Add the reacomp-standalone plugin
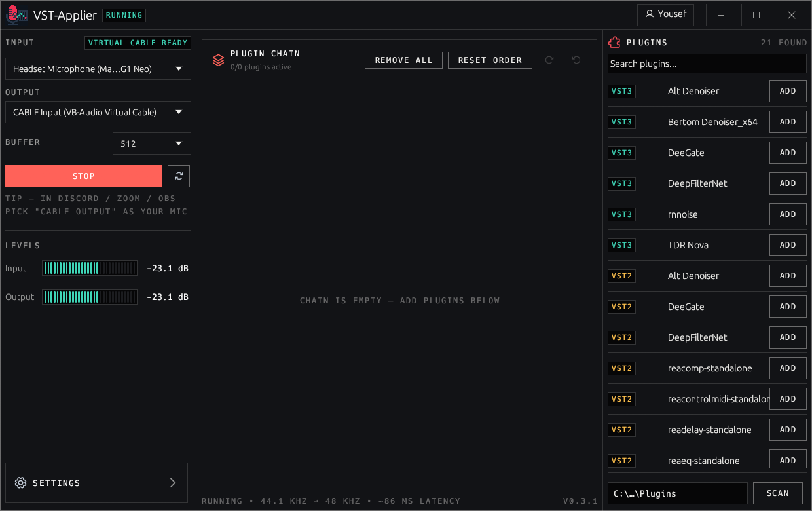Image resolution: width=812 pixels, height=511 pixels. [788, 368]
